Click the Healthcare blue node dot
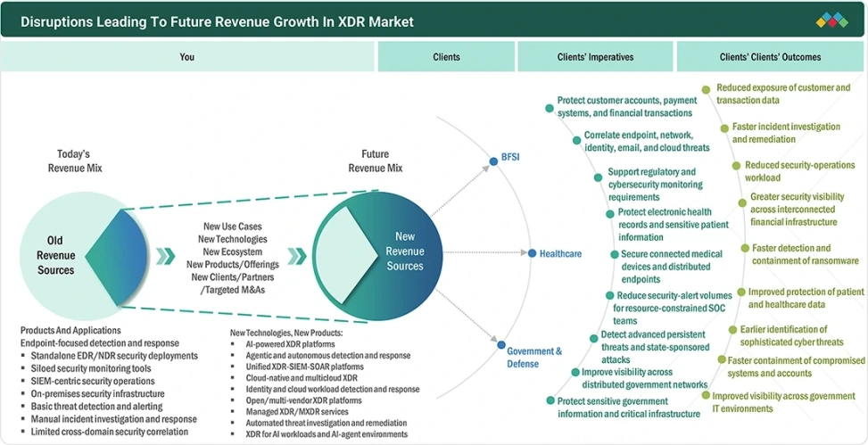Viewport: 868px width, 445px height. (x=532, y=253)
